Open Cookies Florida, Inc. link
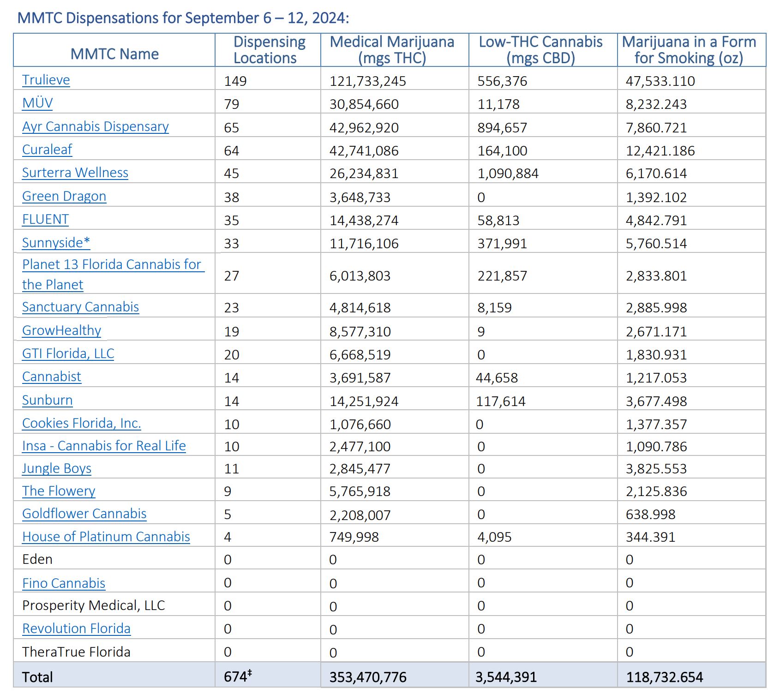Image resolution: width=780 pixels, height=700 pixels. 81,423
